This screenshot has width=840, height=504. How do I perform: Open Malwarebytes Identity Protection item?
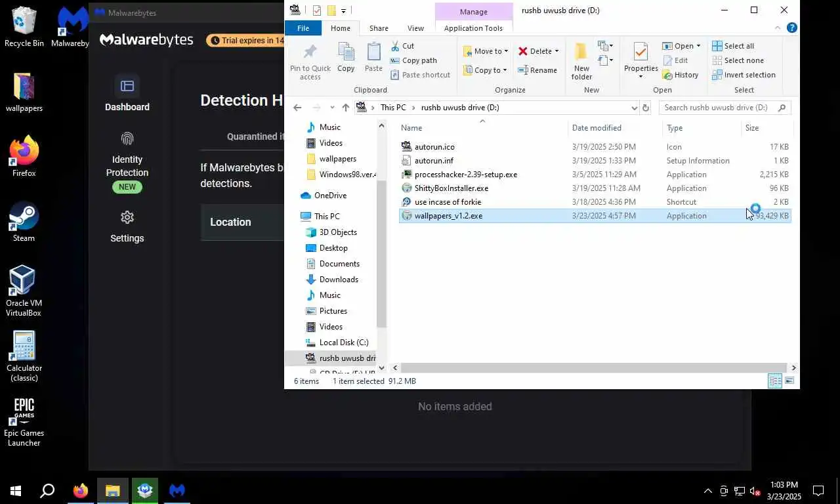click(x=127, y=162)
